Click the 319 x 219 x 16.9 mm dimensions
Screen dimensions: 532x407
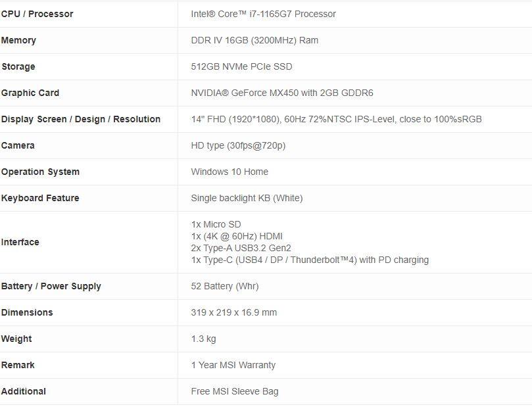233,312
